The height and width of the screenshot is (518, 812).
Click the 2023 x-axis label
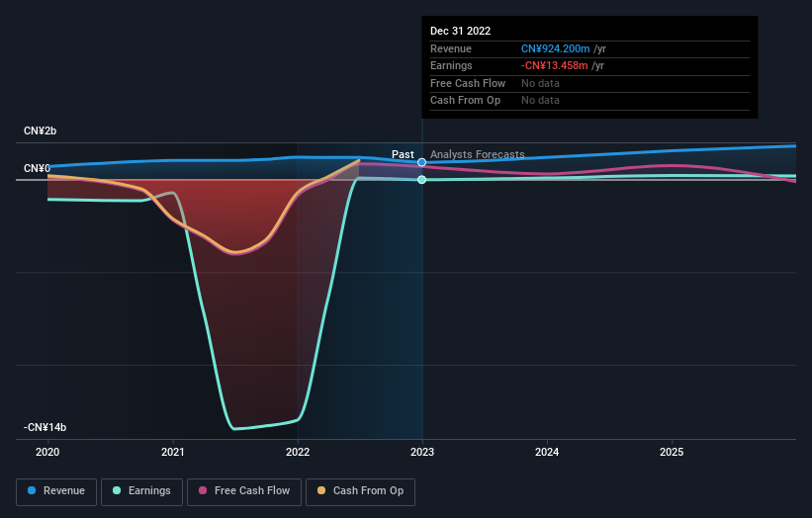(x=422, y=453)
